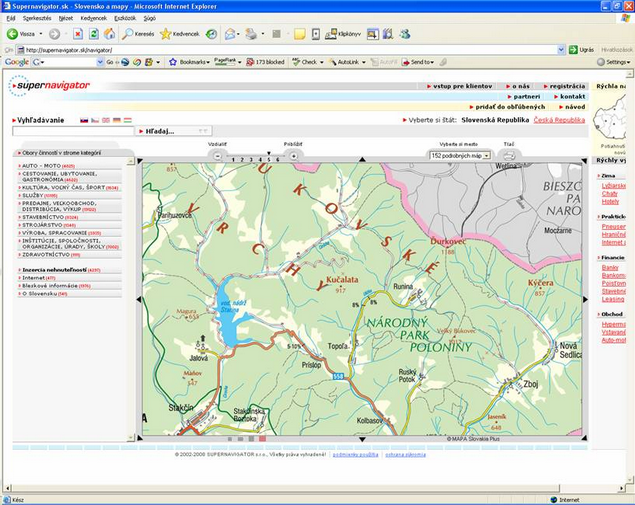Open the Google toolbar Settings dropdown

(x=614, y=62)
